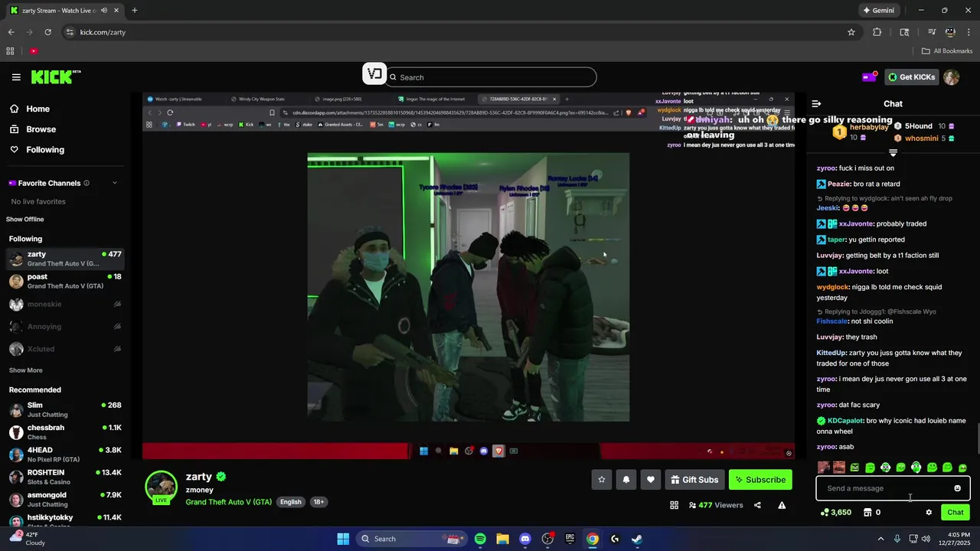Image resolution: width=980 pixels, height=551 pixels.
Task: Click the green Subscribe button
Action: (760, 480)
